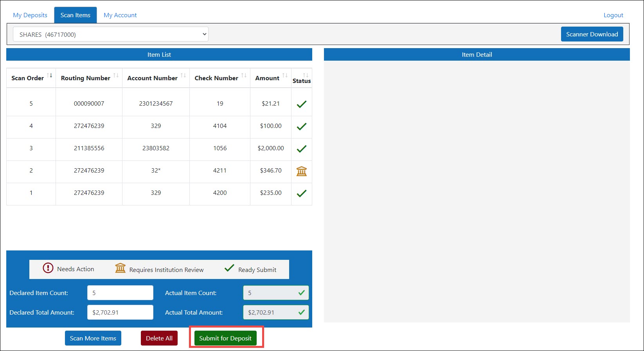Image resolution: width=644 pixels, height=351 pixels.
Task: Click the Logout link
Action: (613, 15)
